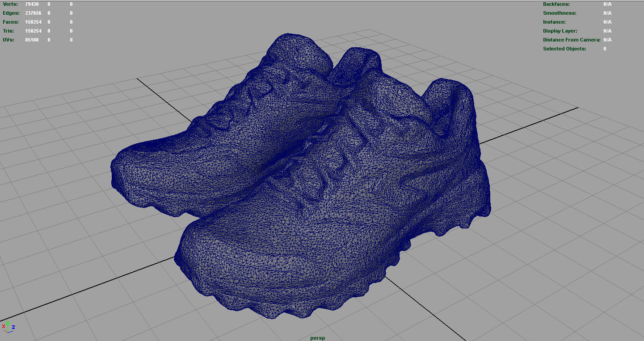Click the N/A value beside Instance
The width and height of the screenshot is (644, 341).
click(x=607, y=22)
